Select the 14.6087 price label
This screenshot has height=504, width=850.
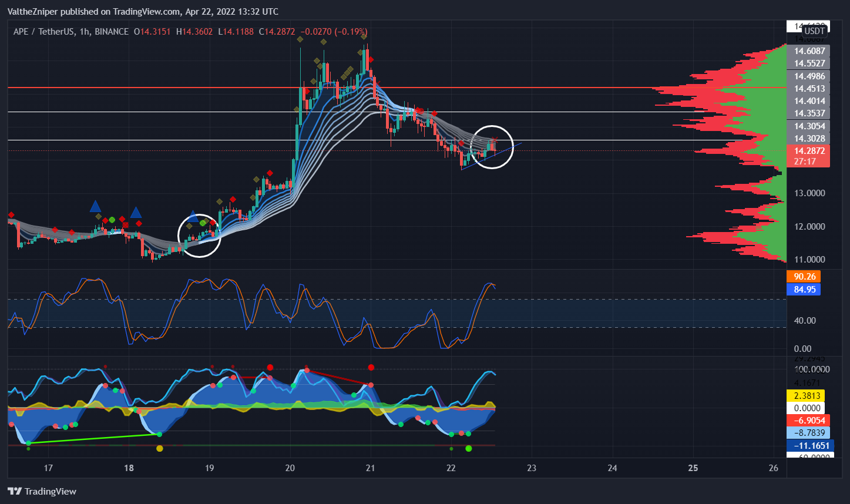[x=808, y=51]
